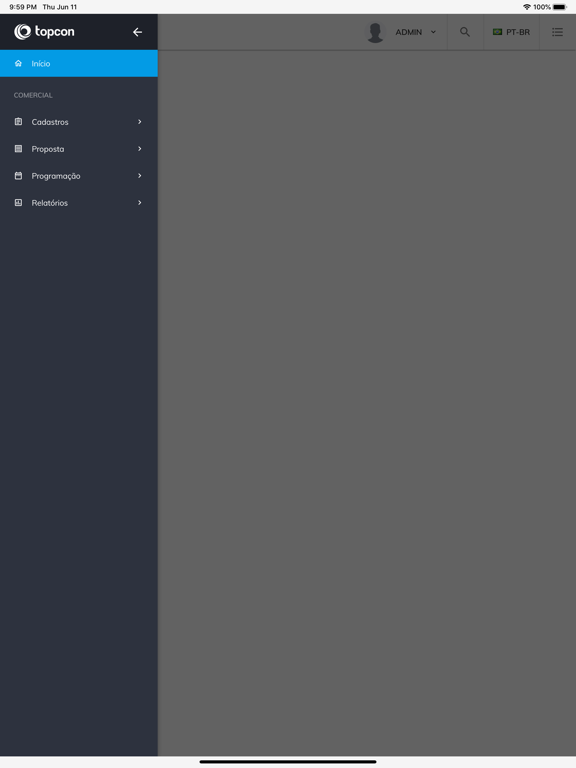The width and height of the screenshot is (576, 768).
Task: Expand the Cadastros submenu chevron
Action: pos(140,121)
